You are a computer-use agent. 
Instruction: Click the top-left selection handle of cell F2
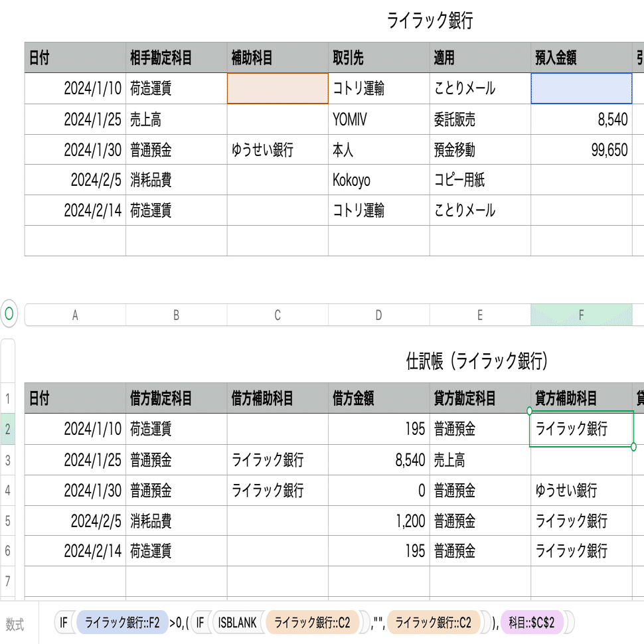[529, 412]
